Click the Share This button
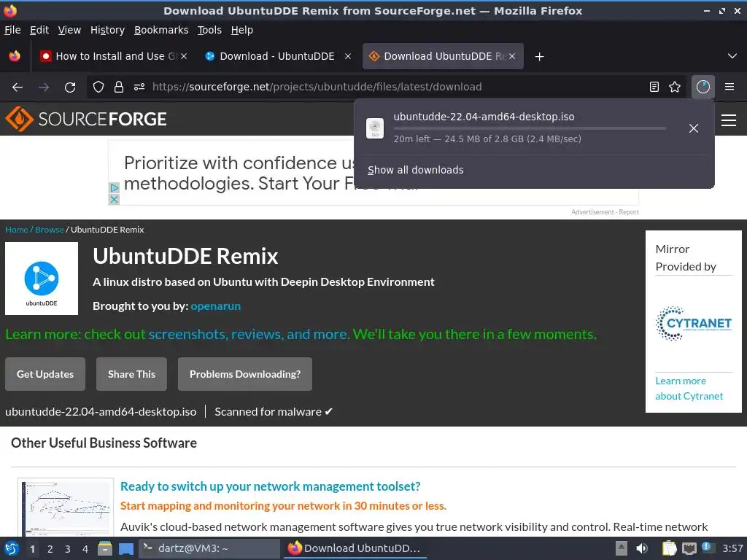 pos(131,374)
